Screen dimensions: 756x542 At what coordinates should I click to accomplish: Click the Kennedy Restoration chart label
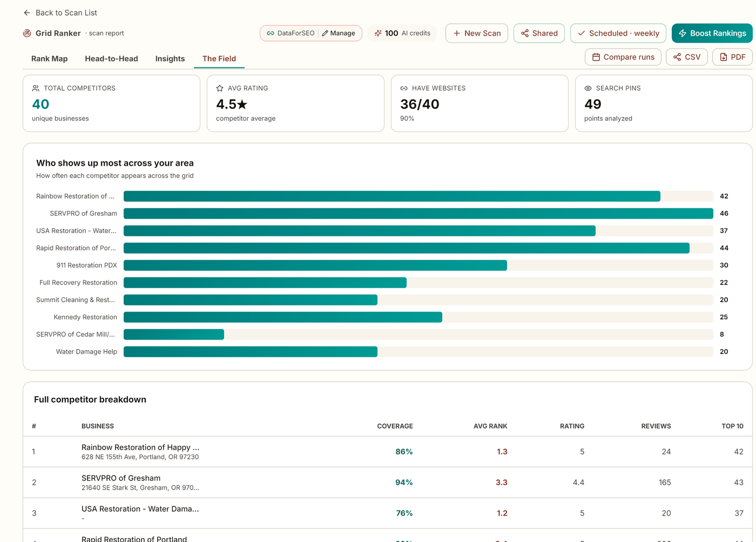tap(85, 317)
